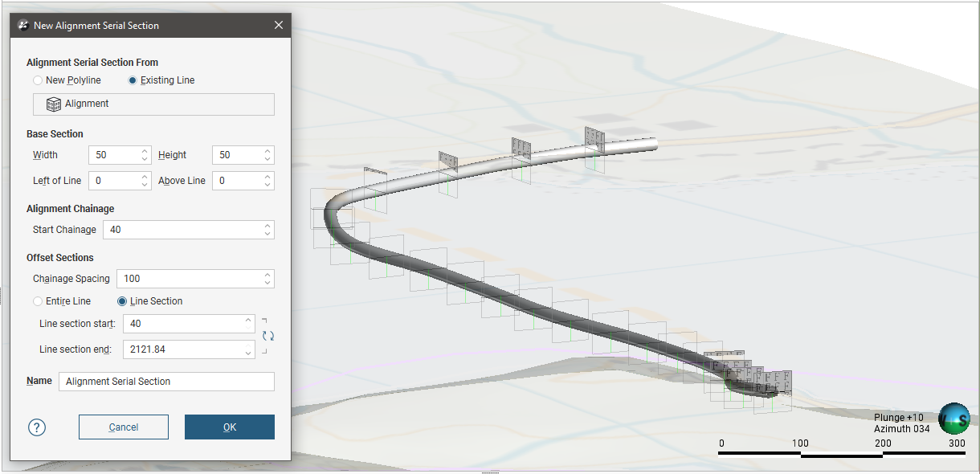Click the Name text field
This screenshot has width=980, height=474.
166,382
